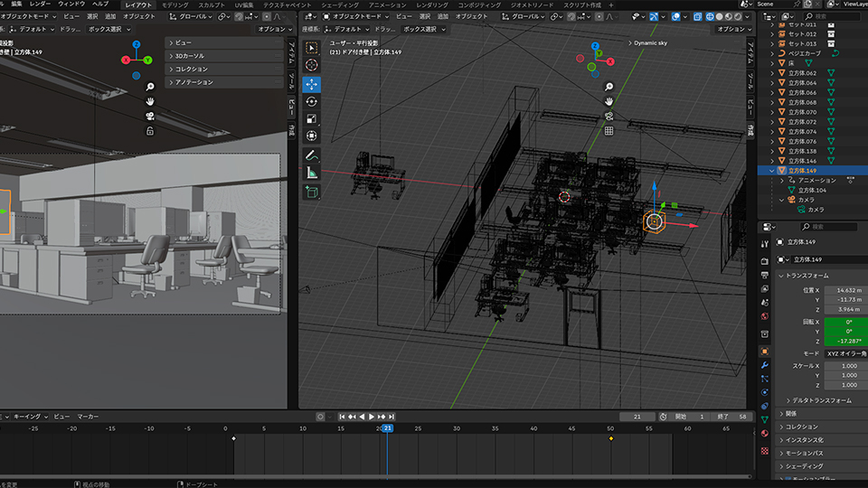Click the zoom magnifier in right viewport

[609, 87]
